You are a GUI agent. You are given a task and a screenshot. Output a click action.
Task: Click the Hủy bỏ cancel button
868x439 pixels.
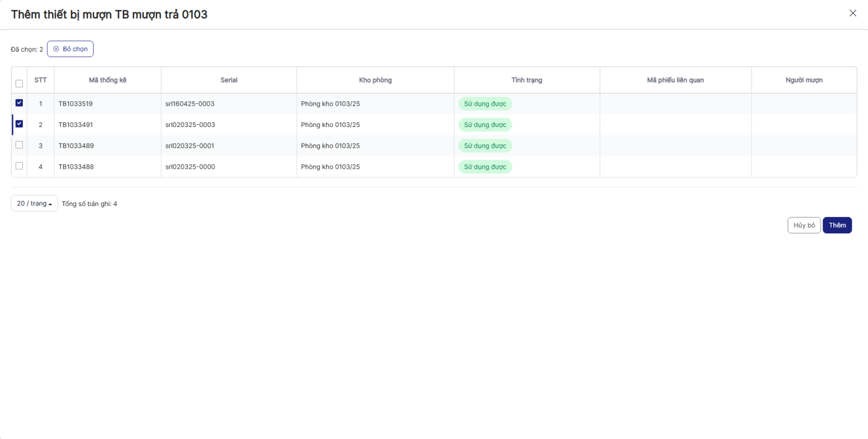click(x=803, y=225)
